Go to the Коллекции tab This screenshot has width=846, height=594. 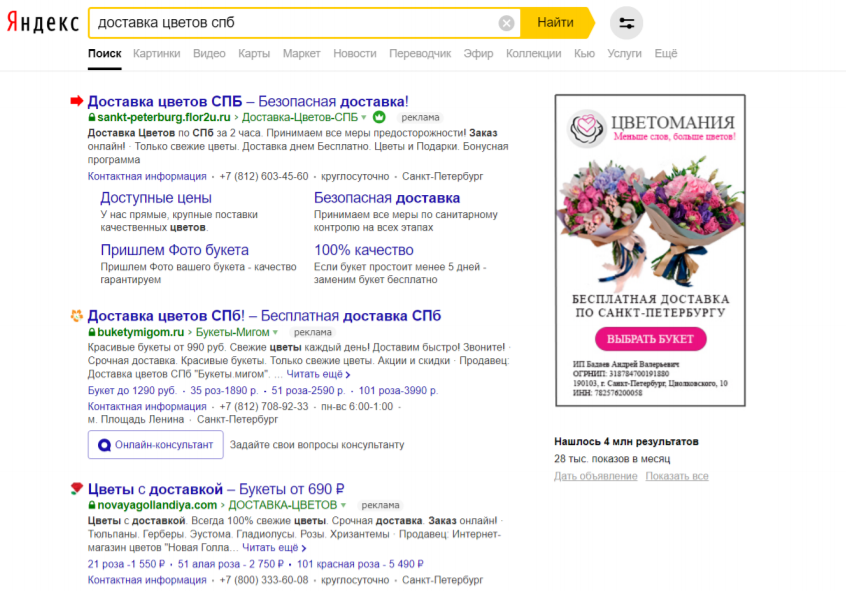pyautogui.click(x=534, y=53)
